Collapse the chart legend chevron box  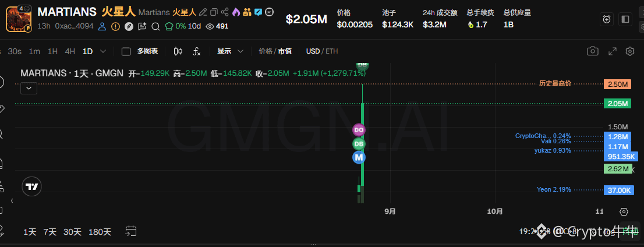coord(29,88)
